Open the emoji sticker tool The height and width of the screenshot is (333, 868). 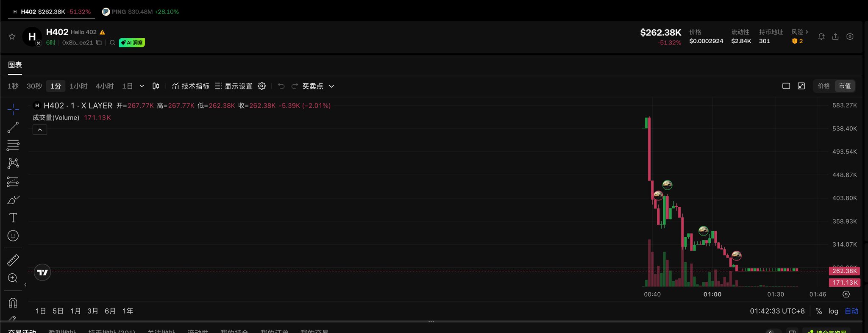click(x=13, y=236)
